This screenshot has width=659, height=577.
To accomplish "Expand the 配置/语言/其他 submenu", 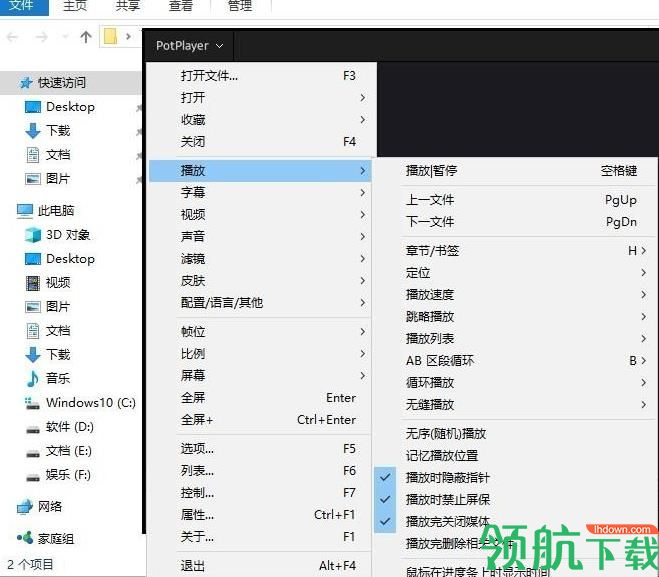I will point(260,303).
